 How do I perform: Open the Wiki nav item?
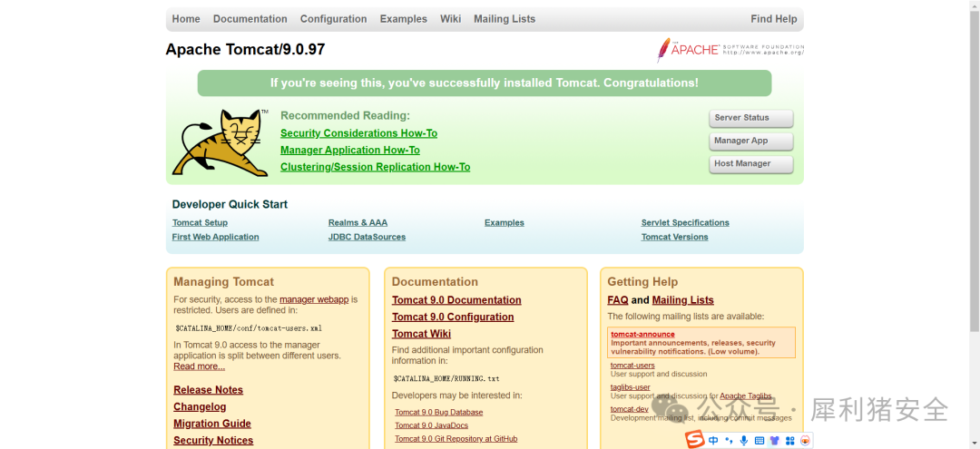pos(451,19)
